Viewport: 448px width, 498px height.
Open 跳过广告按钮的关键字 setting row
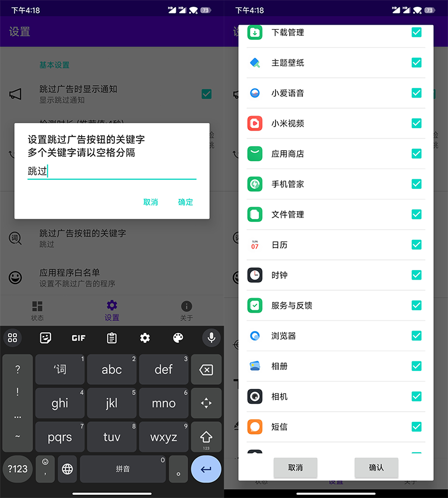click(112, 238)
